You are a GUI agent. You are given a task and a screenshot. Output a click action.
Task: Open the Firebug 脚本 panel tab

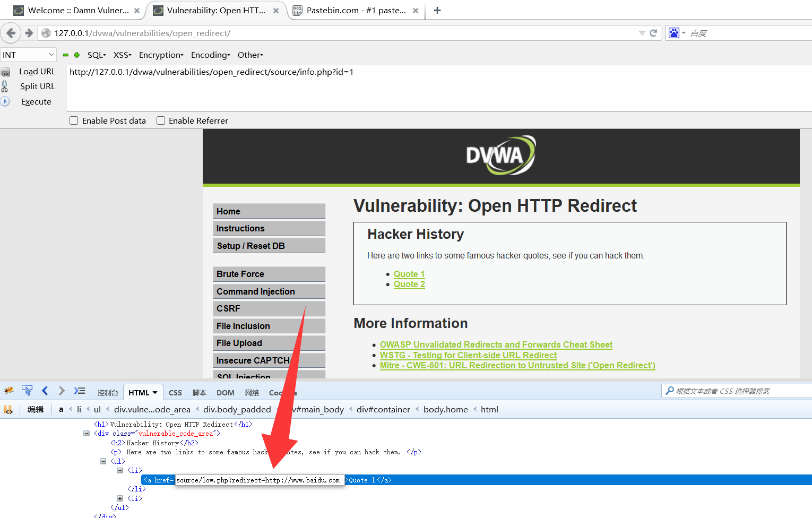point(200,393)
